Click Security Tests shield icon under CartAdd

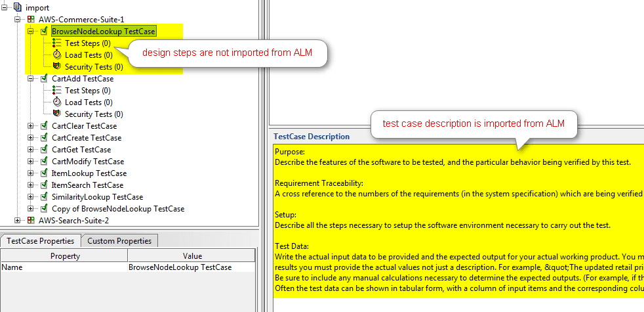pos(57,114)
